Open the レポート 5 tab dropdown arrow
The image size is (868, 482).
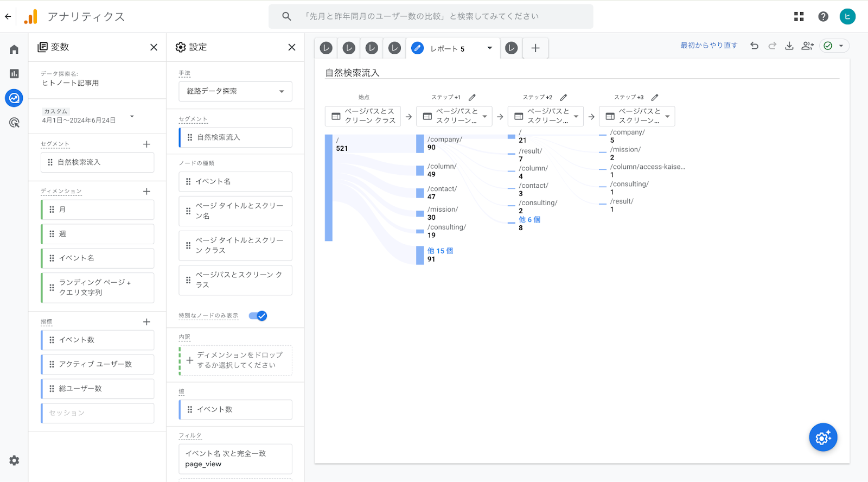point(489,48)
